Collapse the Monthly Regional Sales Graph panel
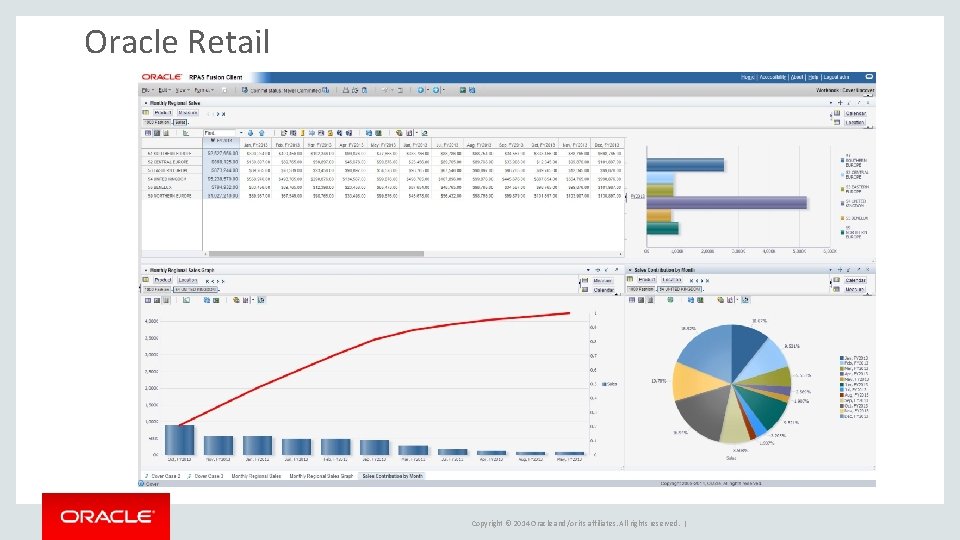This screenshot has height=540, width=960. [146, 270]
